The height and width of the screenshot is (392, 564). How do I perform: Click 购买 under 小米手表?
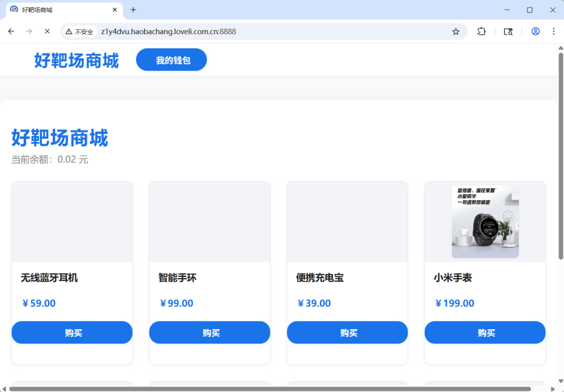(x=485, y=333)
